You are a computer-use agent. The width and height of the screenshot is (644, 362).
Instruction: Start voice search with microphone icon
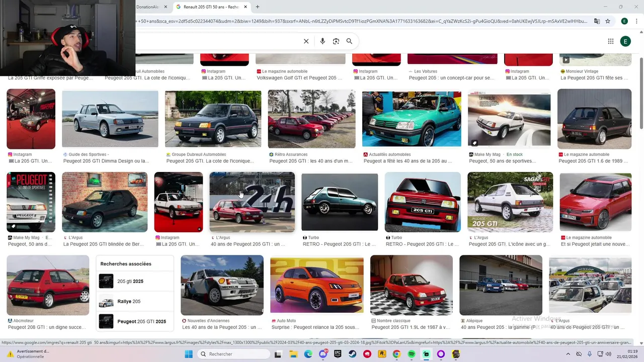tap(323, 41)
